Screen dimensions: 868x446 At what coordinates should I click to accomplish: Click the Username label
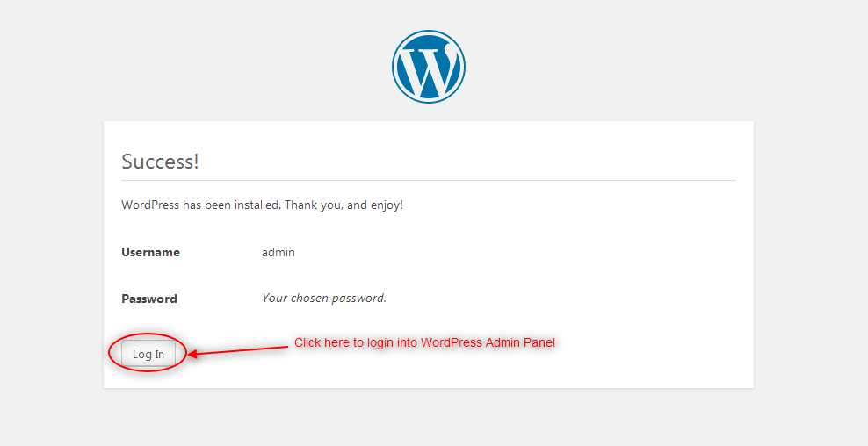150,252
